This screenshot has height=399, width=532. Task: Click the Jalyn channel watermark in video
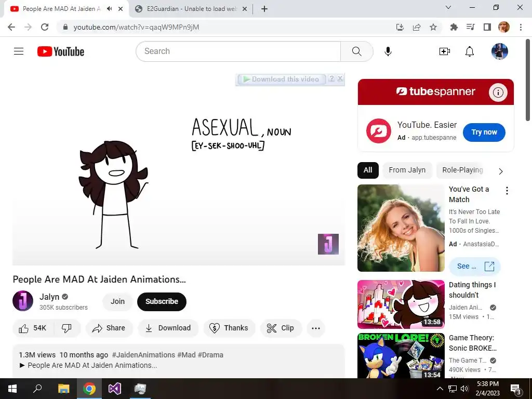click(328, 244)
